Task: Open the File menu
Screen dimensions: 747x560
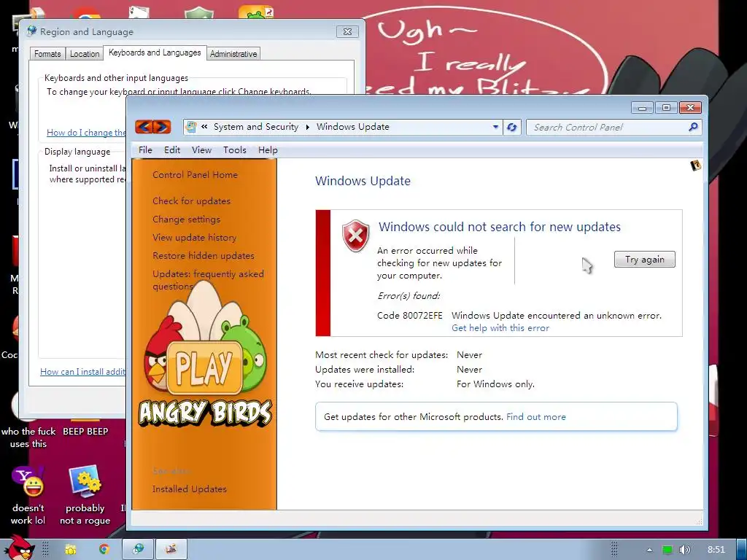Action: pos(145,150)
